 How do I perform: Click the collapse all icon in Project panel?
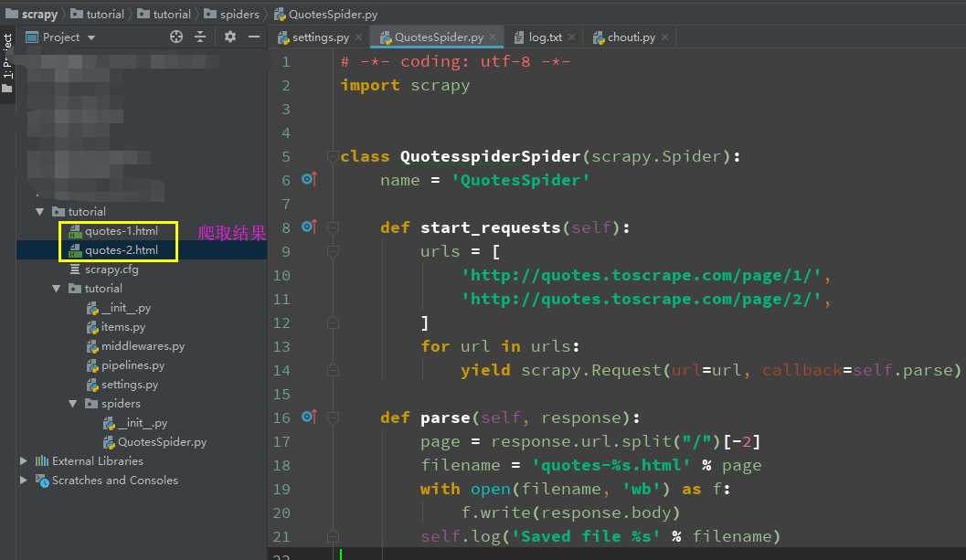coord(200,37)
